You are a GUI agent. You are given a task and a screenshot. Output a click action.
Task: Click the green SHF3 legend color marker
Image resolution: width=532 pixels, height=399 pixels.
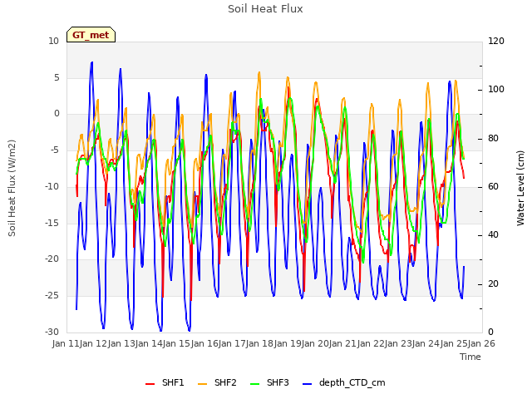click(x=254, y=384)
